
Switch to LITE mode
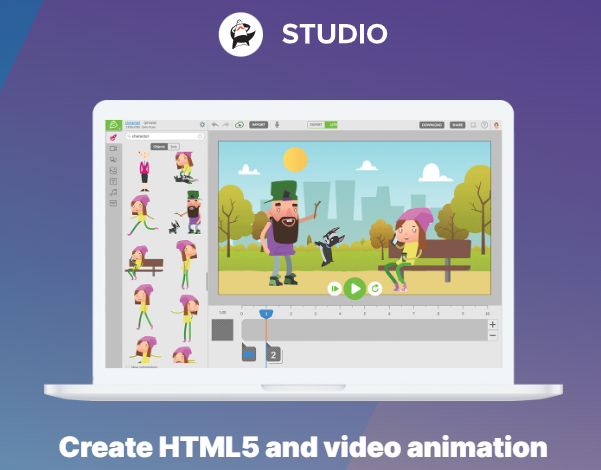(x=332, y=125)
